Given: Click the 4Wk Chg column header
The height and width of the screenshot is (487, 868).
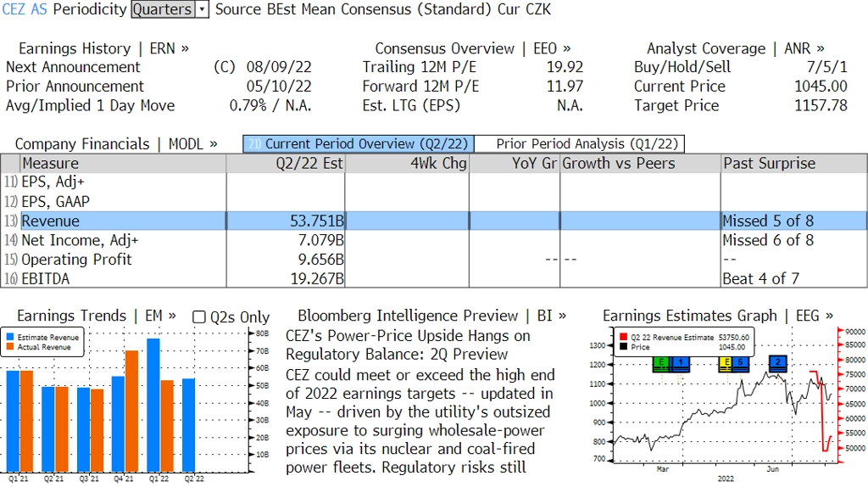Looking at the screenshot, I should coord(407,164).
